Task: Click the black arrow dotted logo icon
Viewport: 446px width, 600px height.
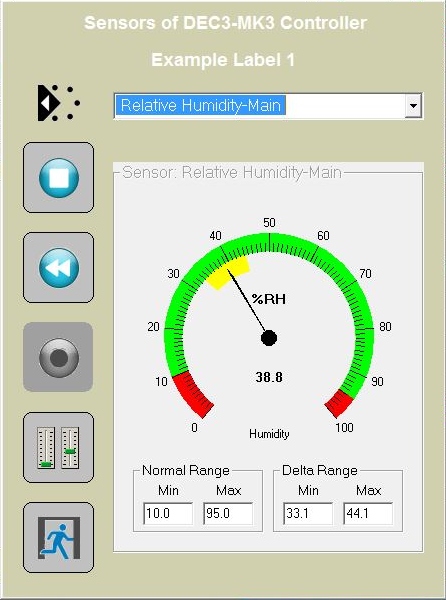Action: pos(58,103)
